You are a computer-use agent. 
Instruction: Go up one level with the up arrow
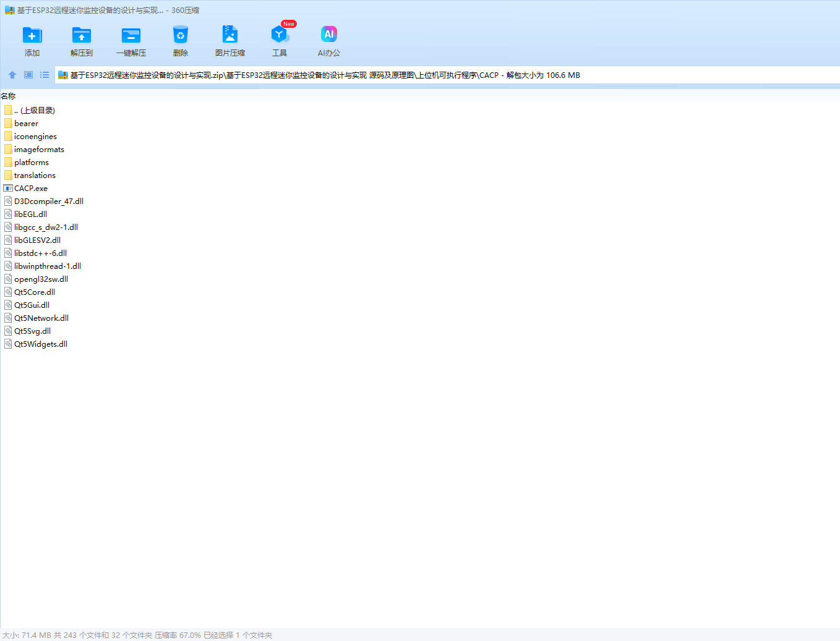[12, 75]
